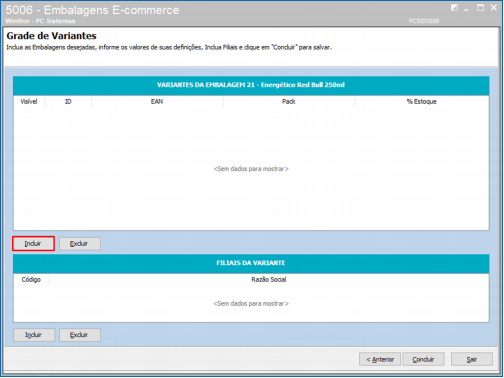Click the Razão Social column header
This screenshot has height=378, width=504.
[269, 279]
